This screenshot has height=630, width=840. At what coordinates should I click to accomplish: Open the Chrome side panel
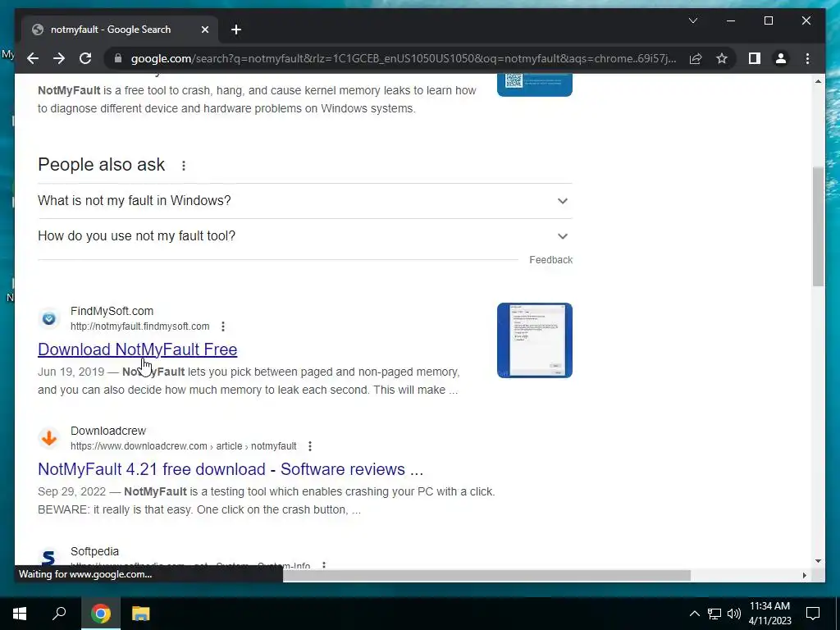coord(755,58)
